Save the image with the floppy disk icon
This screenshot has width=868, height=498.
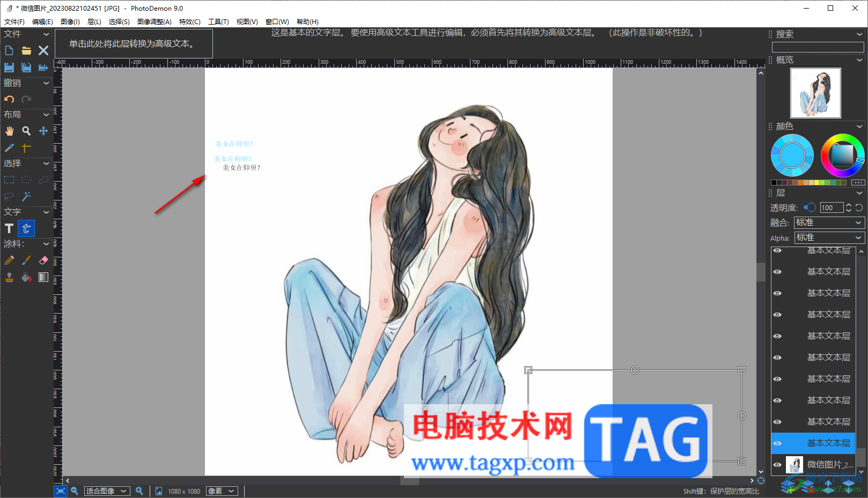pyautogui.click(x=9, y=68)
